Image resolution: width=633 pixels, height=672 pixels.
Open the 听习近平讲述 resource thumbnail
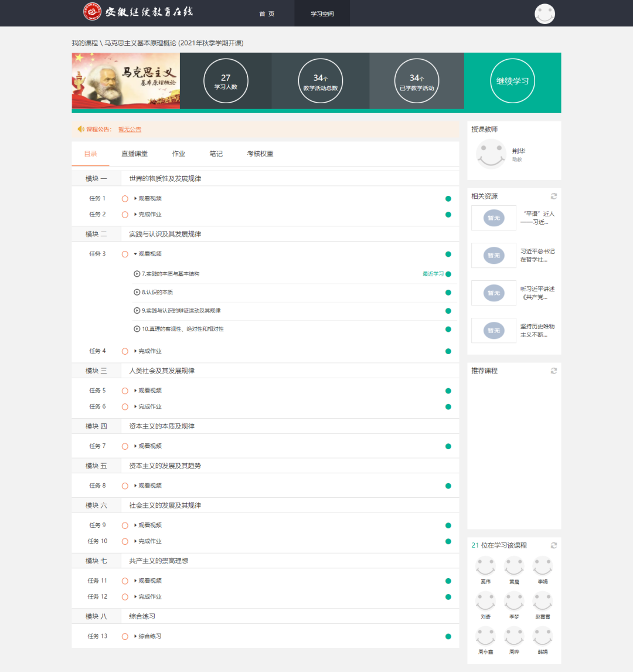[x=494, y=293]
